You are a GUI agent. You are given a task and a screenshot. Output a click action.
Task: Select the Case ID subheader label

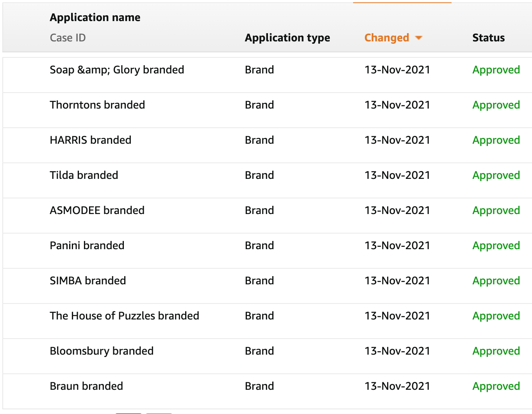tap(68, 38)
